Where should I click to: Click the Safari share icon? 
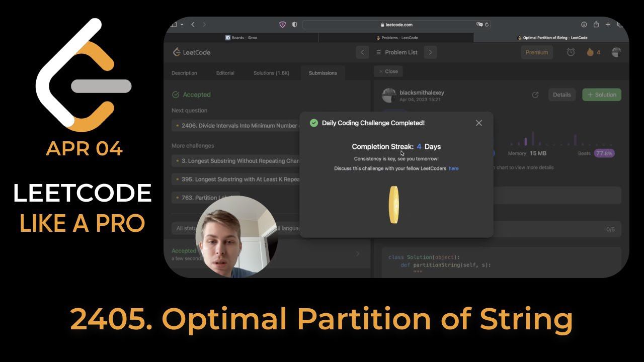click(x=596, y=24)
